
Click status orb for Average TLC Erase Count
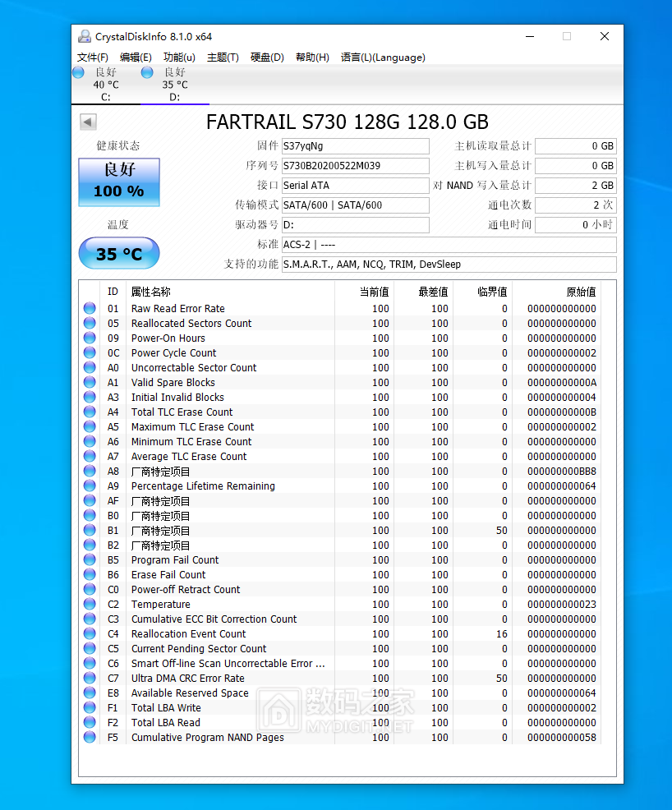[x=90, y=457]
